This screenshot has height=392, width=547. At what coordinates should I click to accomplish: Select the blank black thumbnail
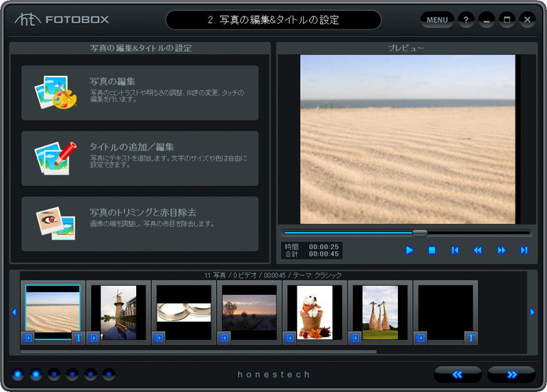click(446, 313)
